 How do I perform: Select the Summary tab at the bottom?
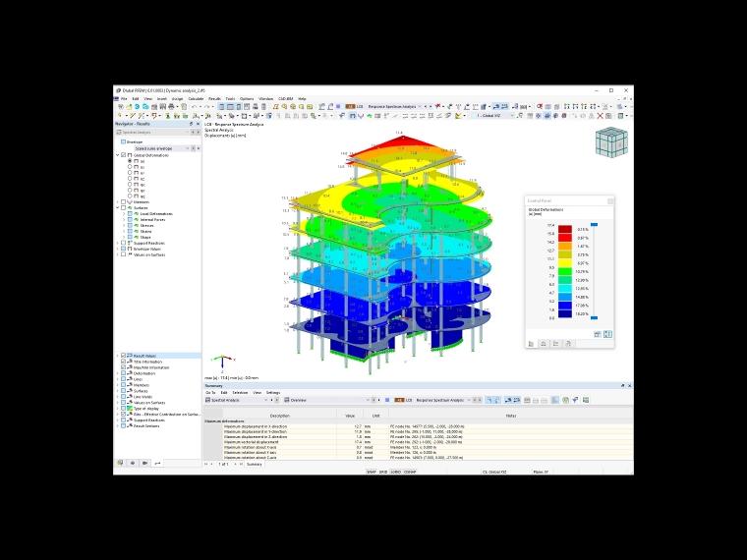point(255,465)
